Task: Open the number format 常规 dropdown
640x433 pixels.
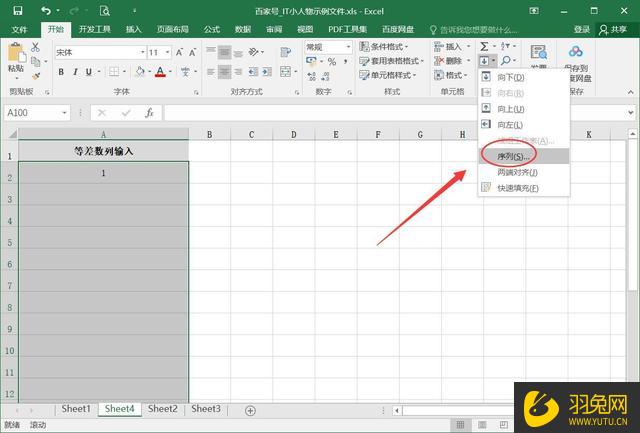Action: 348,47
